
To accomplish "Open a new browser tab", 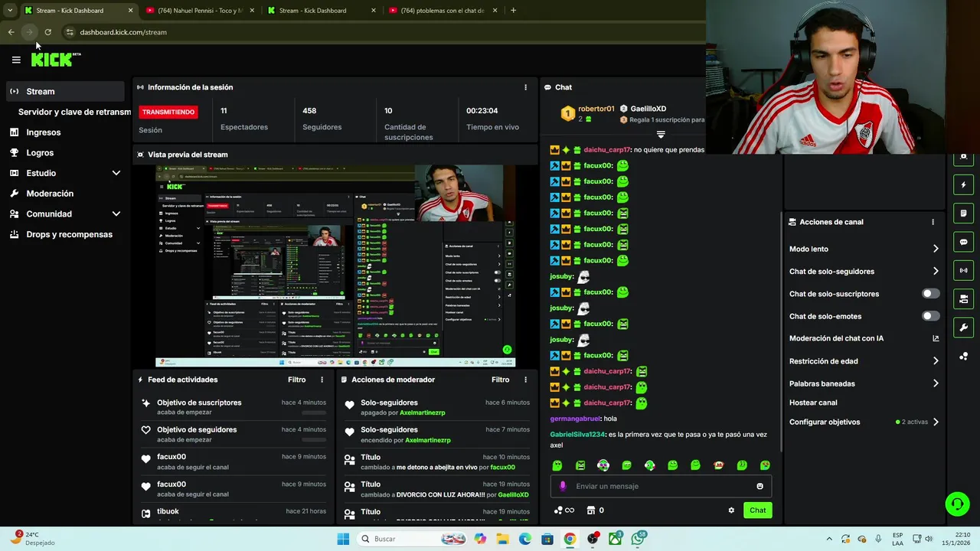I will pyautogui.click(x=513, y=11).
